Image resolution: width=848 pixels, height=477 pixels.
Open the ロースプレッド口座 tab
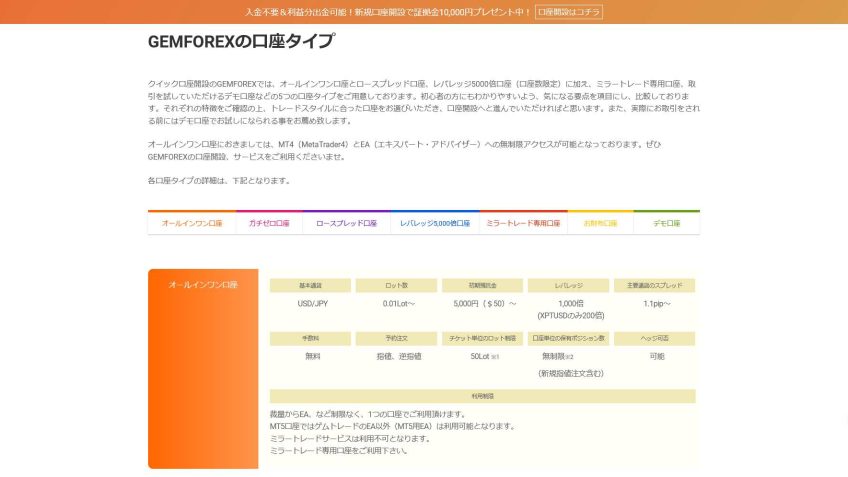point(346,223)
